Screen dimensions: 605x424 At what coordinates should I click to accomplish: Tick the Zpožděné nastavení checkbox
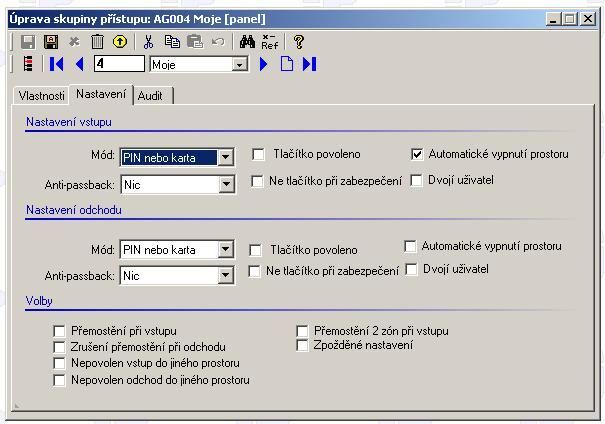[303, 346]
